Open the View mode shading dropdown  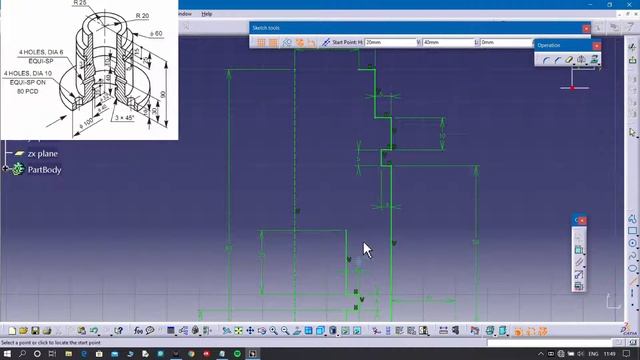coord(333,331)
